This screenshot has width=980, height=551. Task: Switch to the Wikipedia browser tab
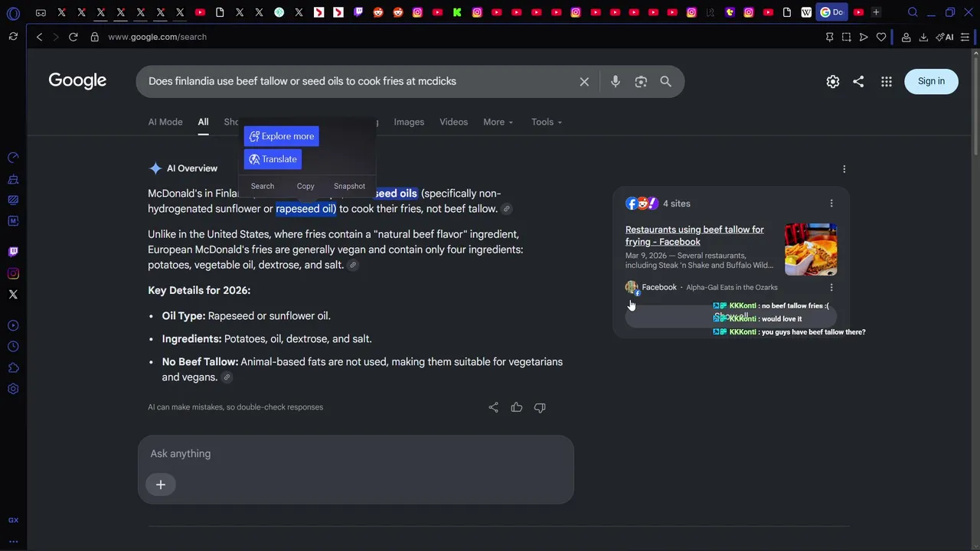point(806,12)
